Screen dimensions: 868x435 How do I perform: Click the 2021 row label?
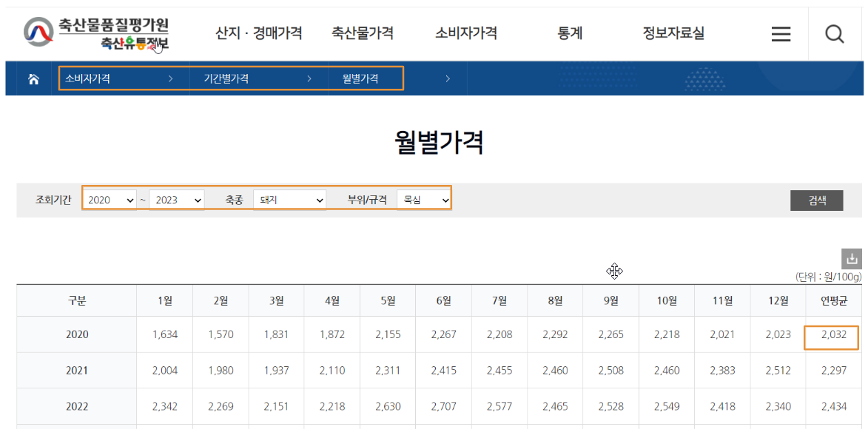[77, 370]
